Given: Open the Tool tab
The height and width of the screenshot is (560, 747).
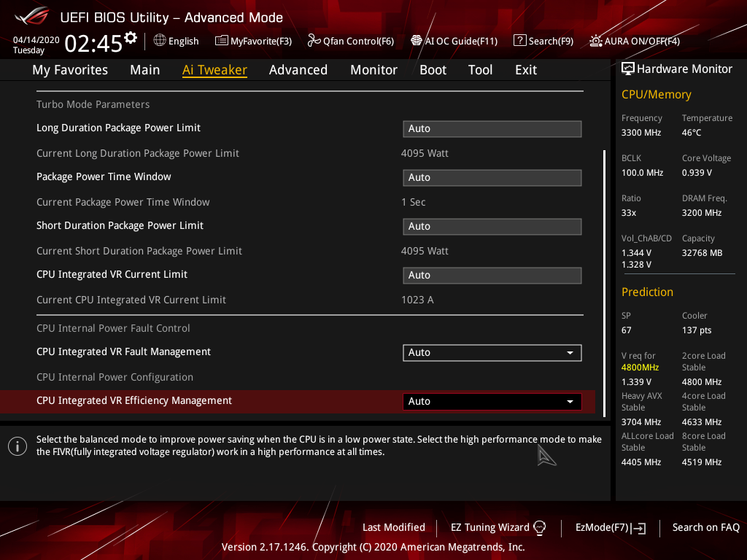Looking at the screenshot, I should click(480, 70).
